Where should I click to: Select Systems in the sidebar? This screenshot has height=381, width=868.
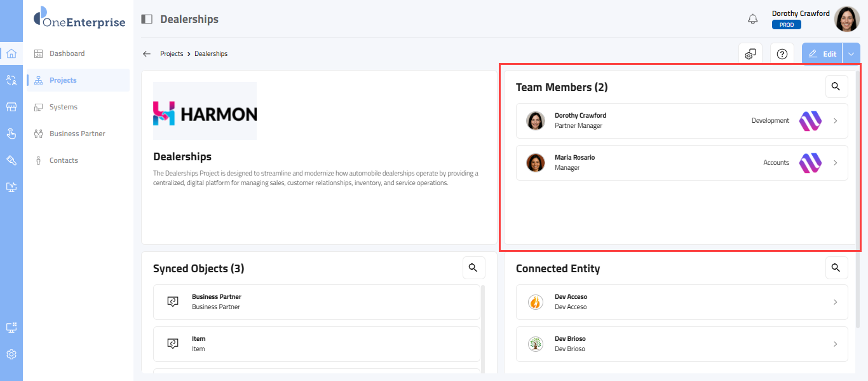tap(64, 107)
